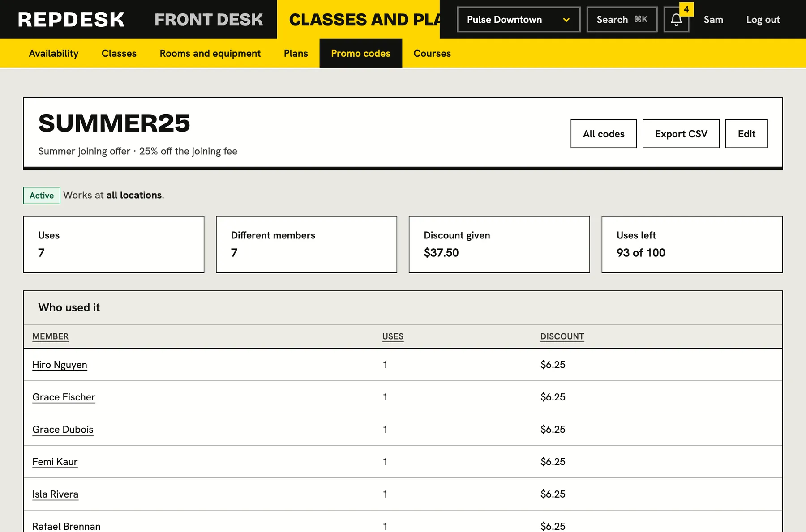Image resolution: width=806 pixels, height=532 pixels.
Task: Click Log out
Action: click(x=763, y=20)
